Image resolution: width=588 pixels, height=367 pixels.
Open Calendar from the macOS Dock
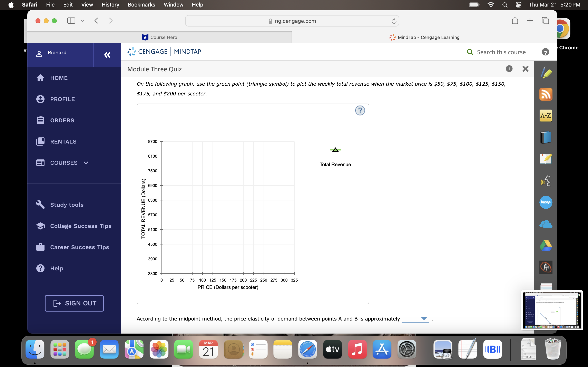point(208,349)
